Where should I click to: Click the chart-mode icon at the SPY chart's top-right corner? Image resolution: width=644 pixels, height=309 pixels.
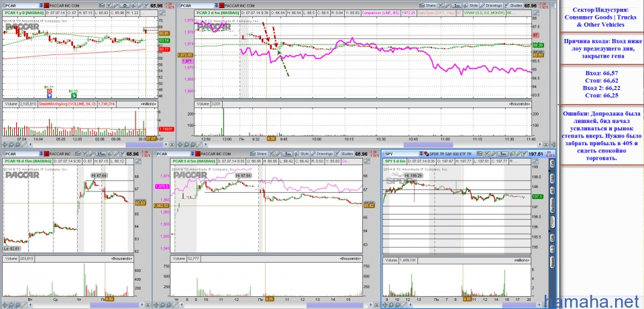[x=535, y=161]
